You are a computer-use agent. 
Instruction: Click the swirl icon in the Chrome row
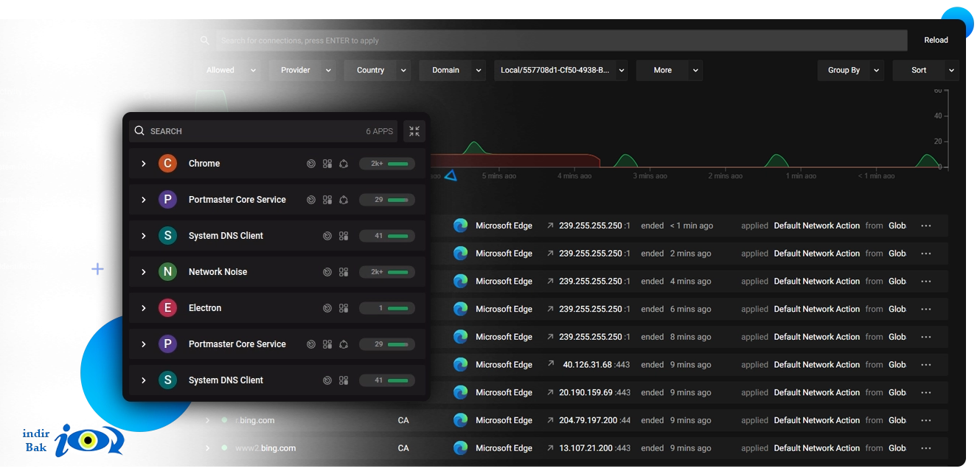311,164
